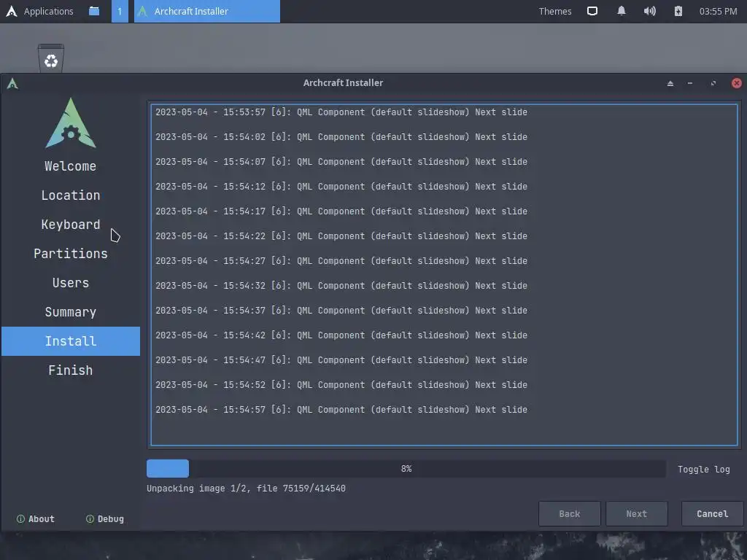Click the 'Unpacking image 1/2' status text

tap(246, 488)
